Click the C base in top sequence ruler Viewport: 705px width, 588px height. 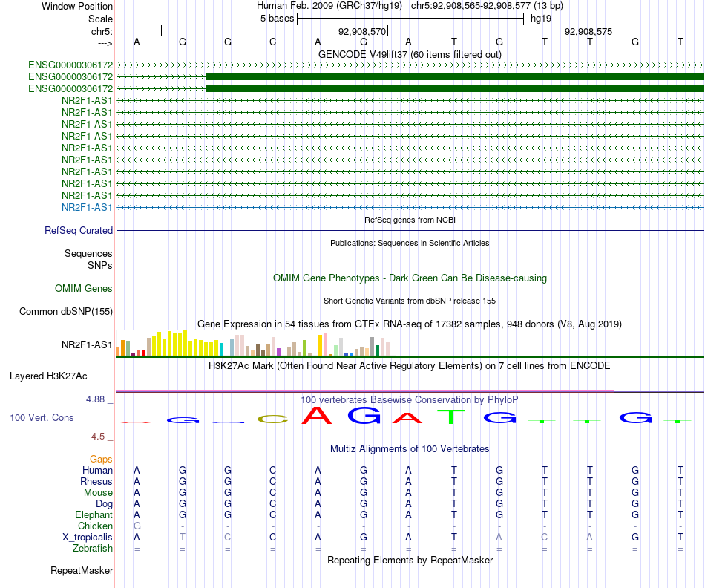pyautogui.click(x=272, y=42)
